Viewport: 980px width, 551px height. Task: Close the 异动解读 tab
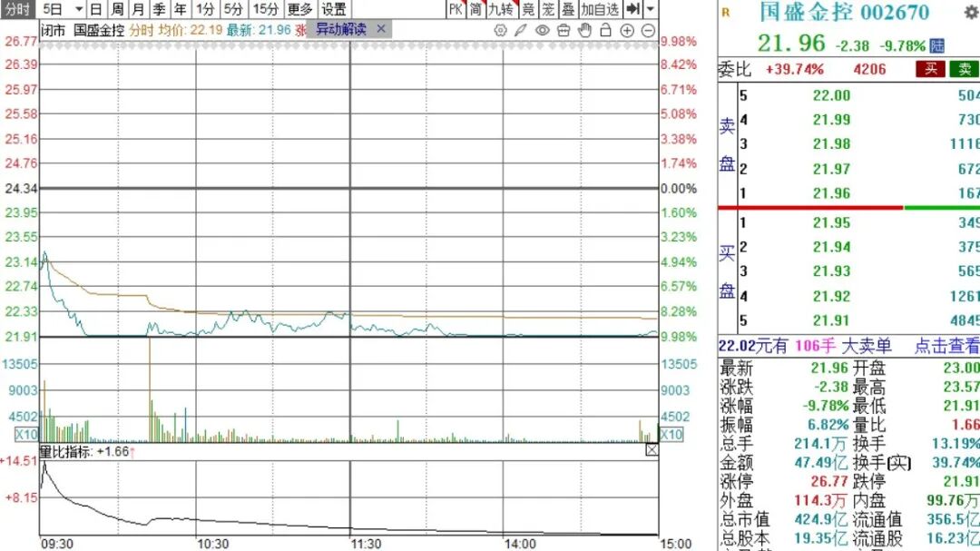click(x=380, y=29)
